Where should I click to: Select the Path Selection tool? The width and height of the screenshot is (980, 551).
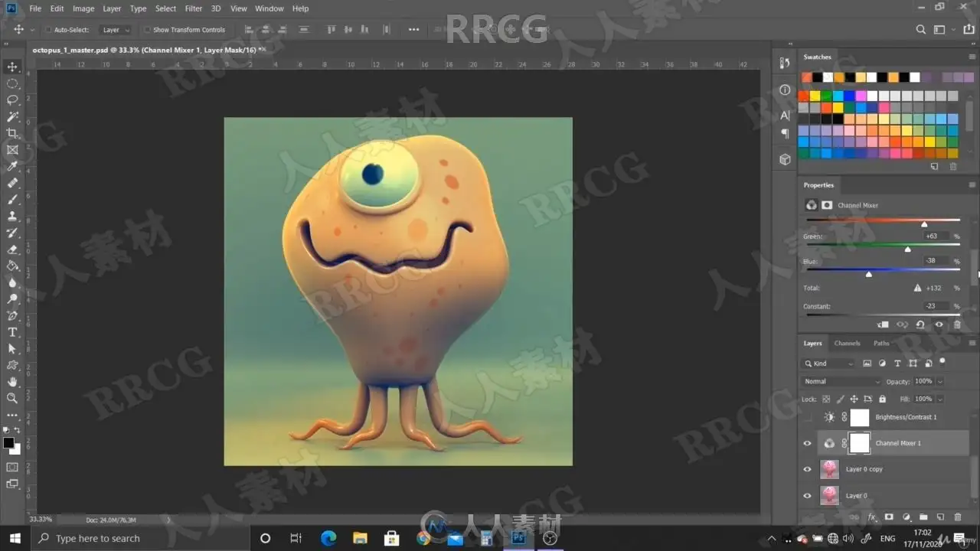(x=12, y=348)
